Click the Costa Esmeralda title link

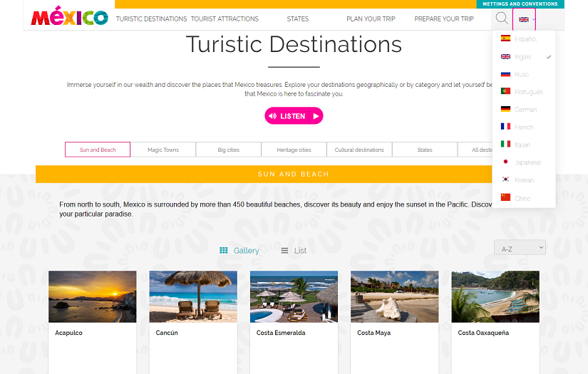click(x=281, y=333)
